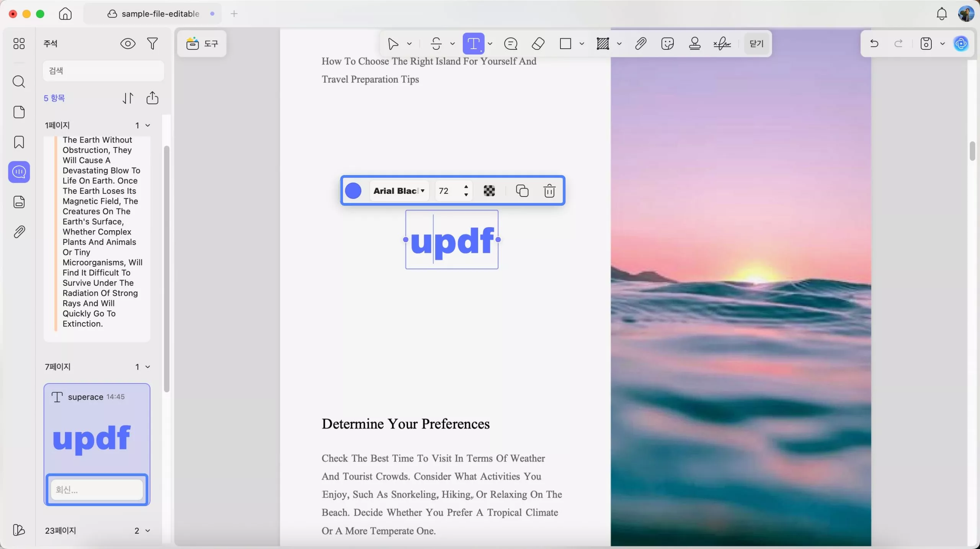
Task: Open the signature tool
Action: tap(722, 44)
